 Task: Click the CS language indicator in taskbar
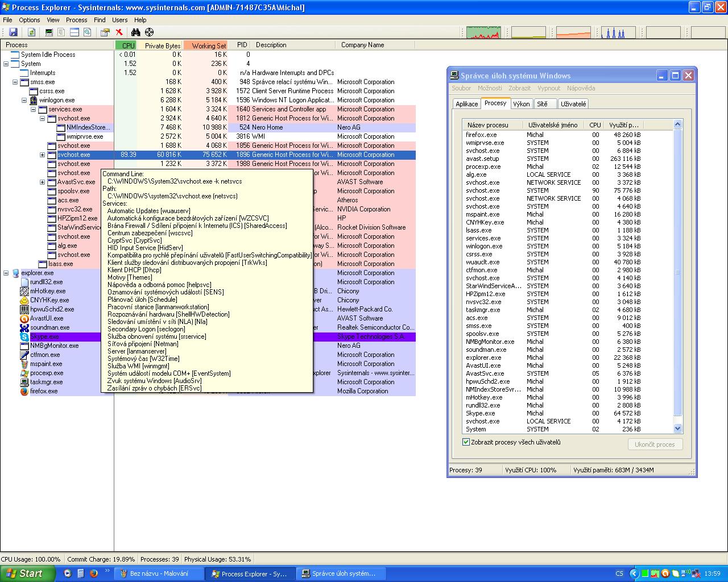point(619,573)
